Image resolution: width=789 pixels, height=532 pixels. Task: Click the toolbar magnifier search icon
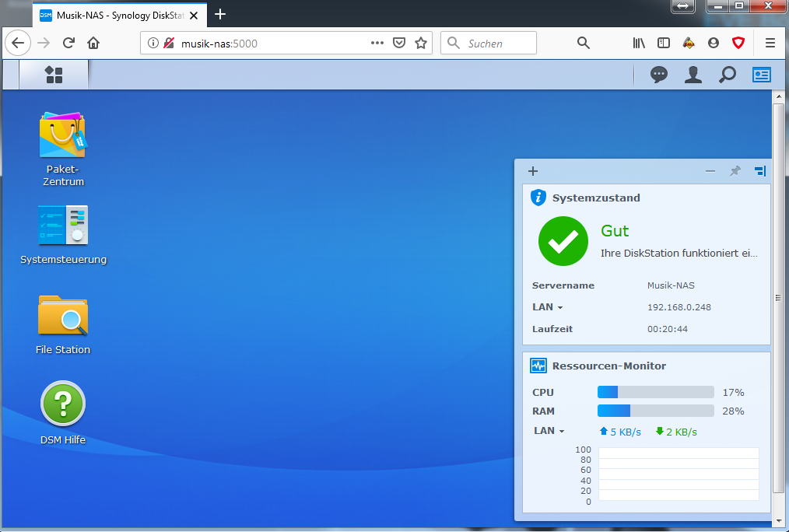coord(584,44)
